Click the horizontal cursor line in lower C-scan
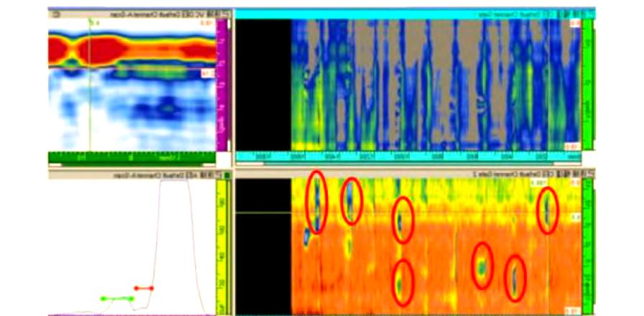This screenshot has height=316, width=644. tap(408, 213)
